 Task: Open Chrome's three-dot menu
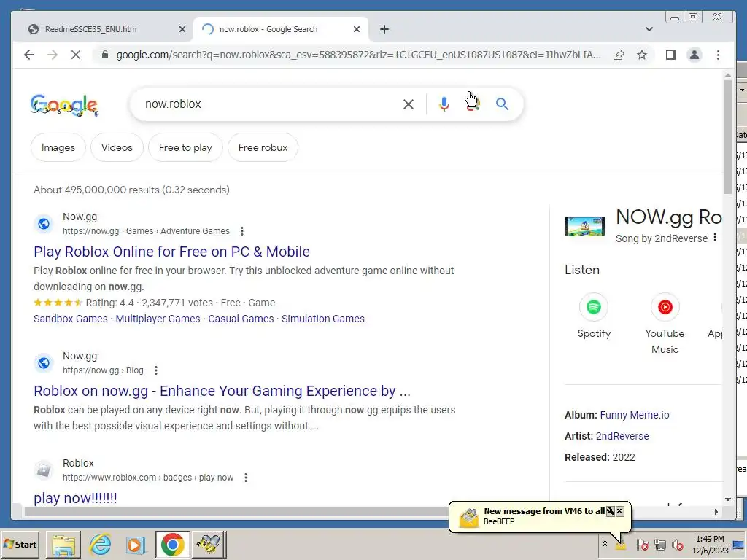pyautogui.click(x=718, y=55)
